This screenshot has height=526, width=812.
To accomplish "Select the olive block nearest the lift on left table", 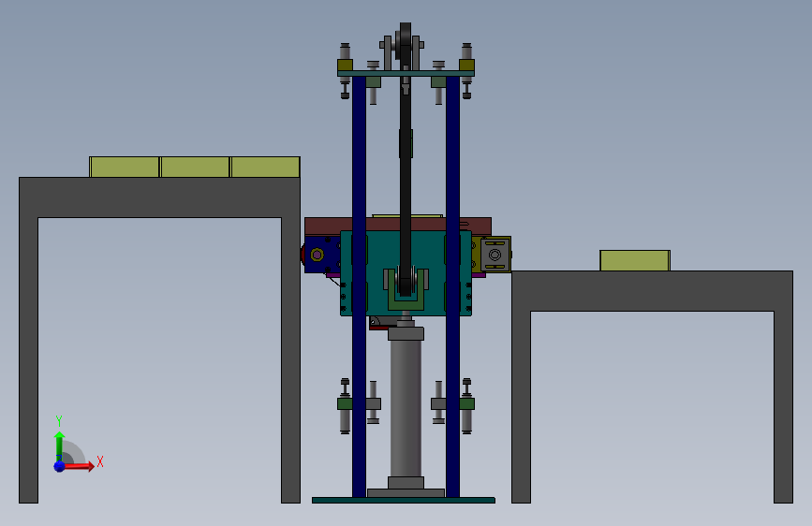I will pyautogui.click(x=265, y=167).
